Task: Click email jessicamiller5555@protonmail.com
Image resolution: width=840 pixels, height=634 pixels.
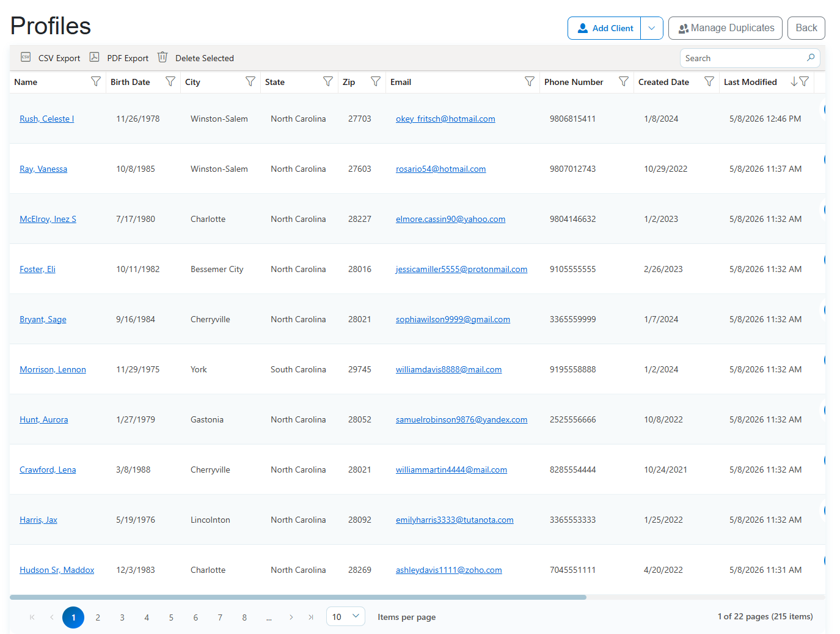Action: [x=461, y=269]
